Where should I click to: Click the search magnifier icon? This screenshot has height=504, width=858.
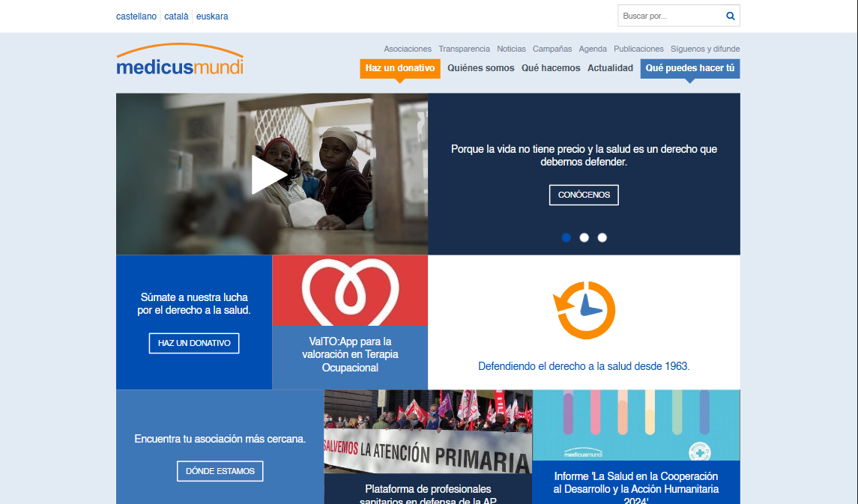click(730, 16)
